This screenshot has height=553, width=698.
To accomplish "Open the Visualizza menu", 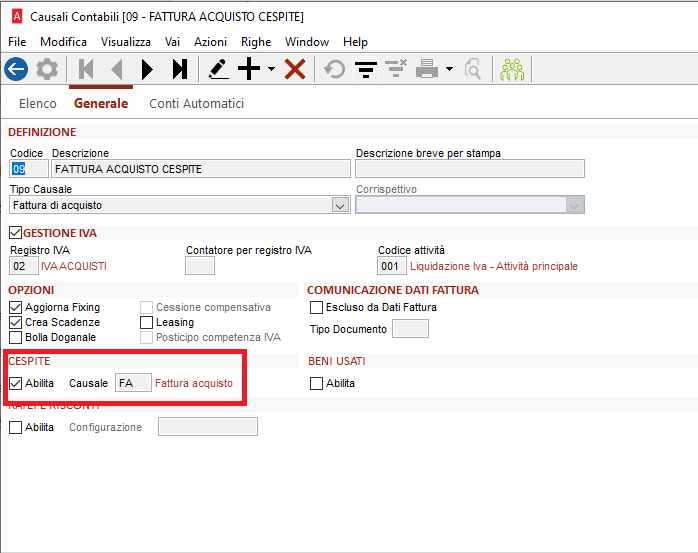I will click(x=126, y=42).
